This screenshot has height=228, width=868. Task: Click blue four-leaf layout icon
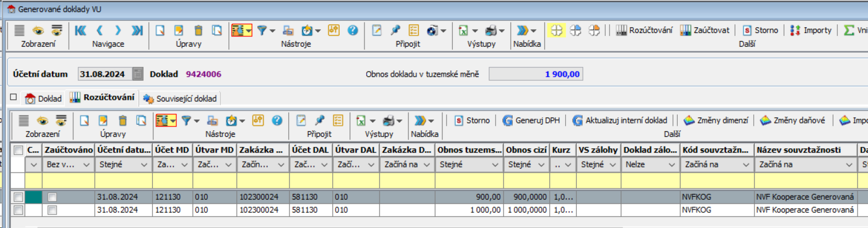tap(575, 31)
